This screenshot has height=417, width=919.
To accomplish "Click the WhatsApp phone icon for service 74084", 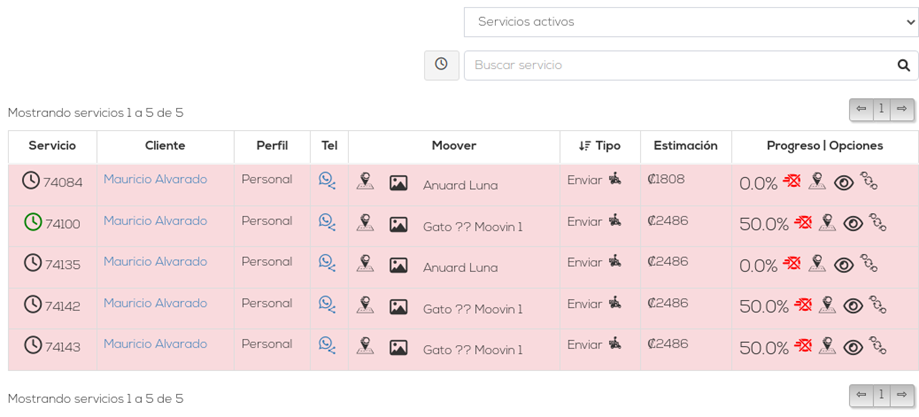I will [x=327, y=180].
